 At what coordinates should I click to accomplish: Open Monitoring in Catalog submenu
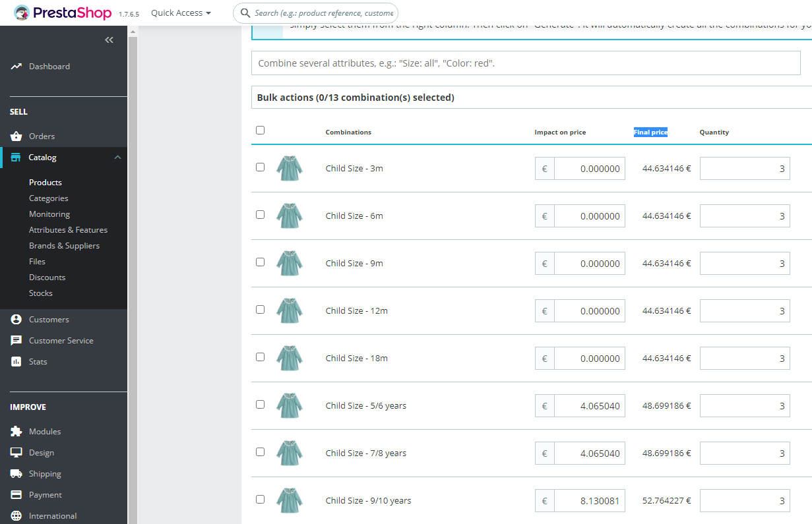tap(49, 214)
